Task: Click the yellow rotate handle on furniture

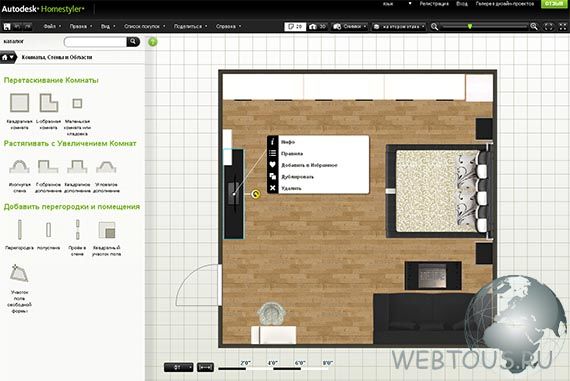Action: pyautogui.click(x=256, y=194)
